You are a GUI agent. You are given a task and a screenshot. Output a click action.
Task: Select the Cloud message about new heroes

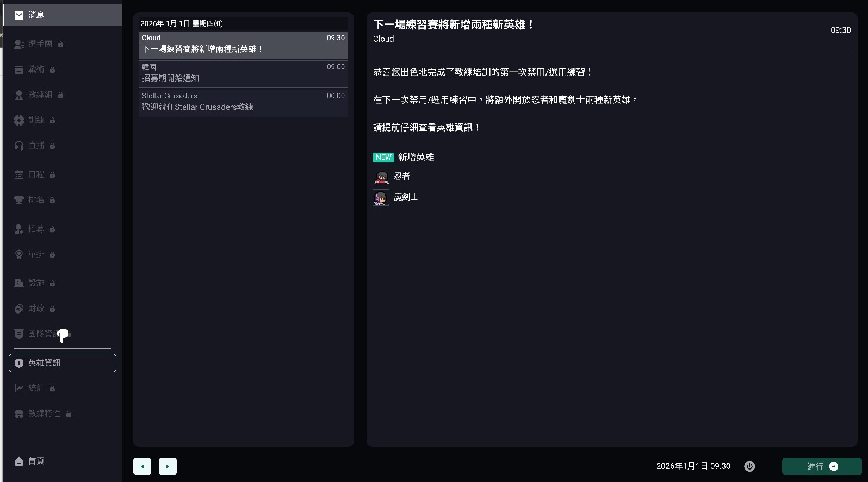(x=243, y=45)
